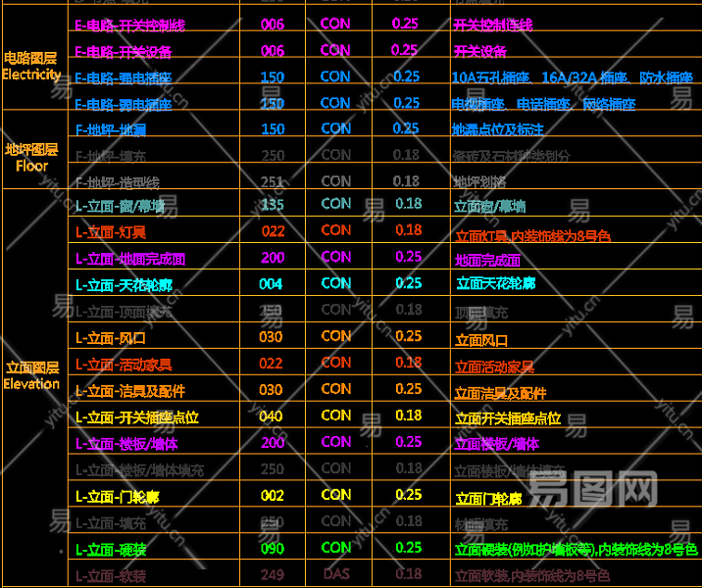
Task: Select the layer name 'L-立面-天花轮廓'
Action: (x=124, y=285)
